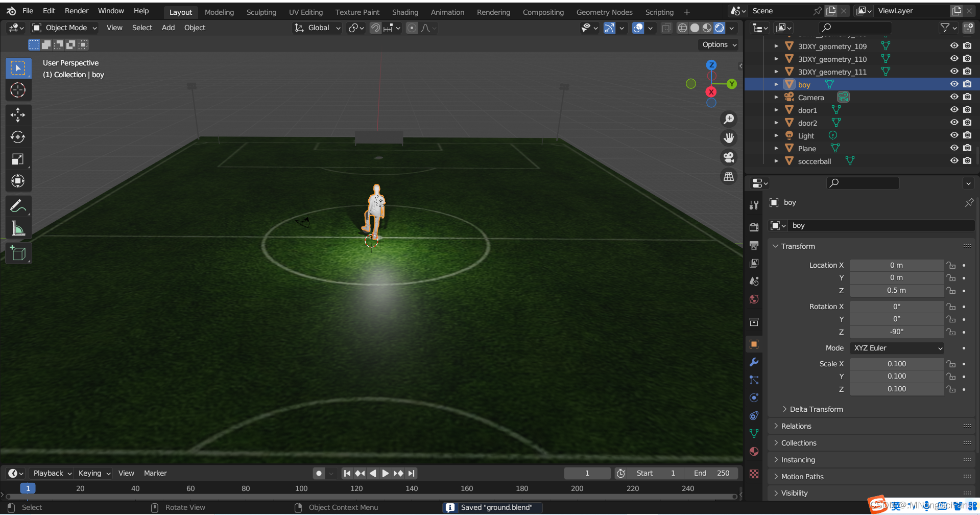Toggle snapping magnet in header
Screen dimensions: 980x515
[376, 28]
